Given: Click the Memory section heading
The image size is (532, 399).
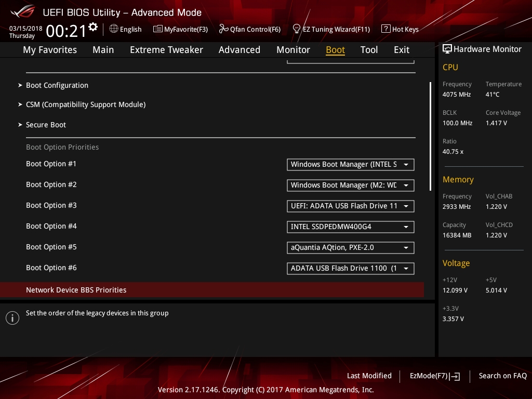Looking at the screenshot, I should coord(458,179).
